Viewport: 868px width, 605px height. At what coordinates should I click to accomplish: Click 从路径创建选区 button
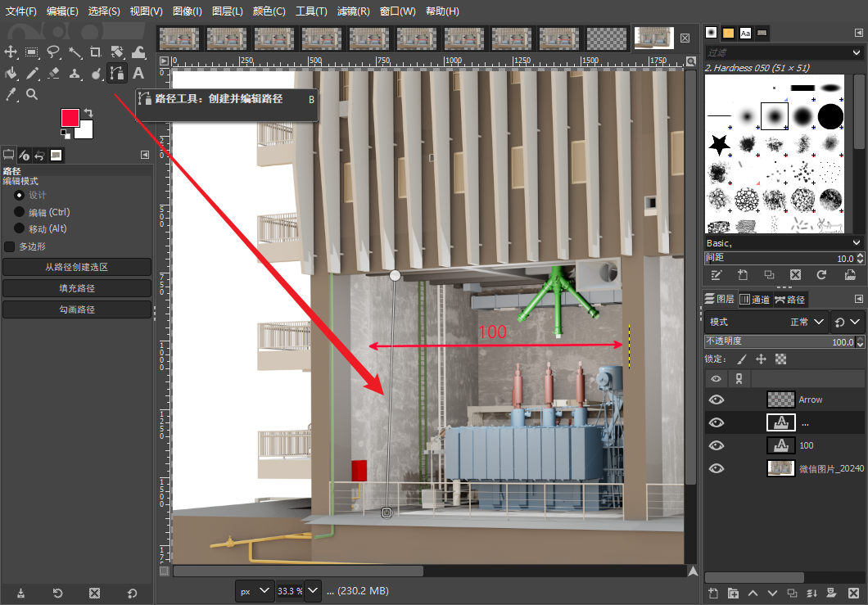click(x=77, y=267)
